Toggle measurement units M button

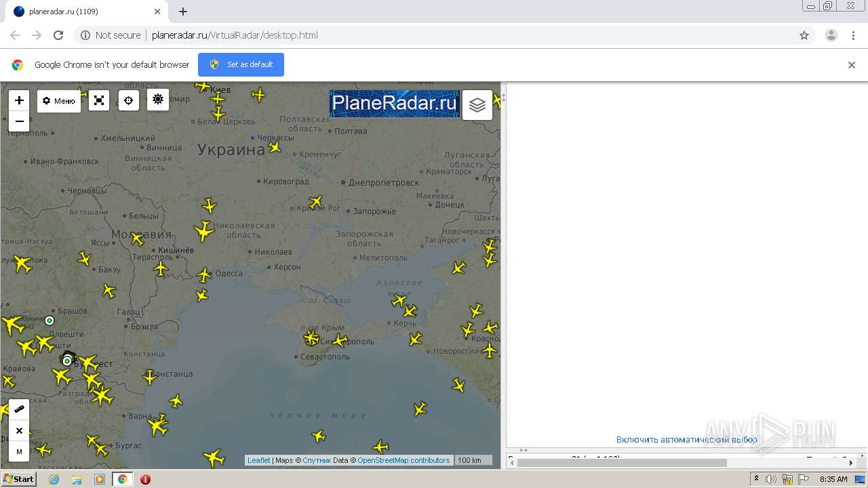(x=19, y=451)
